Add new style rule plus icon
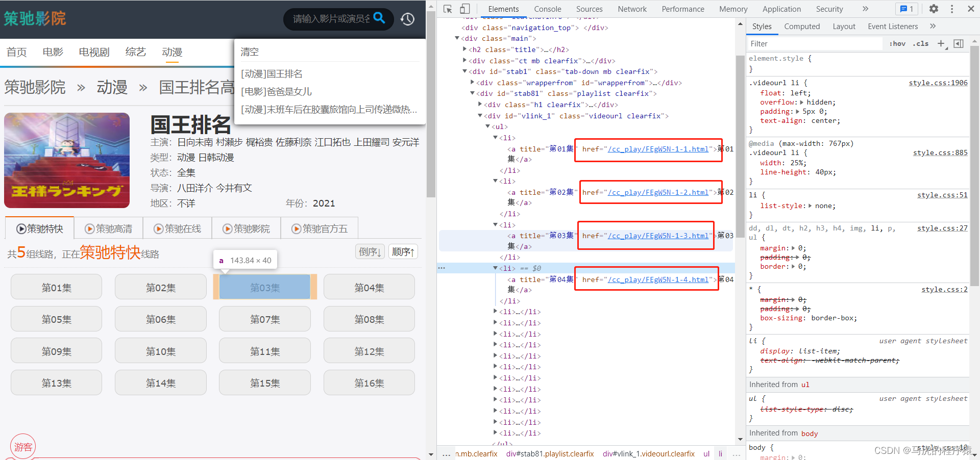This screenshot has width=980, height=460. point(941,43)
